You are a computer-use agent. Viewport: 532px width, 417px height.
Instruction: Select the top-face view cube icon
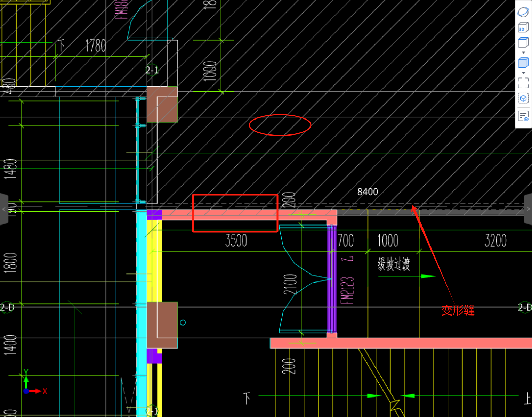coord(523,42)
